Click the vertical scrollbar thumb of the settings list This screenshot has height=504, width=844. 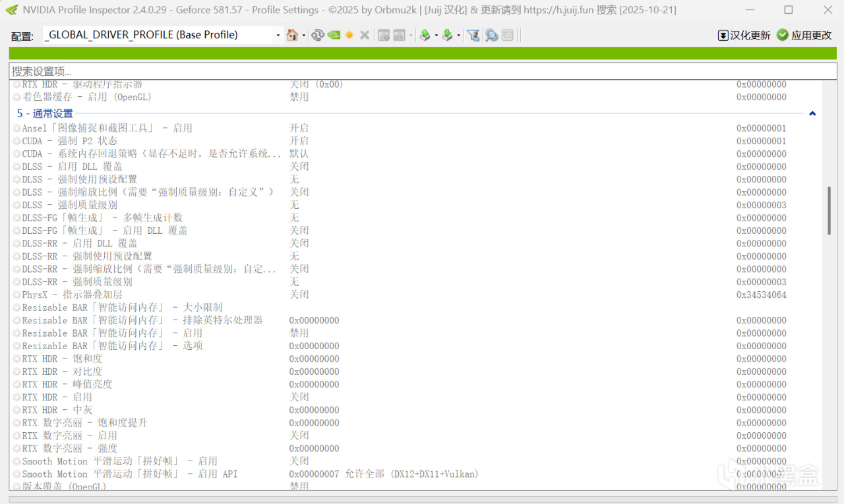tap(829, 211)
